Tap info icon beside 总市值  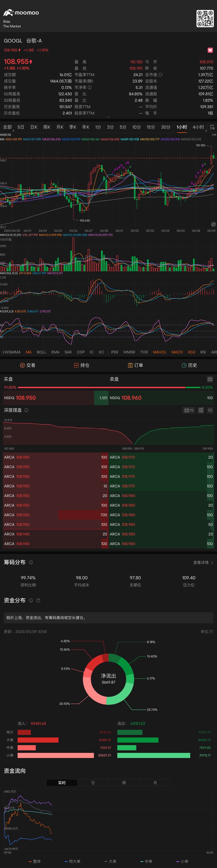click(x=160, y=75)
